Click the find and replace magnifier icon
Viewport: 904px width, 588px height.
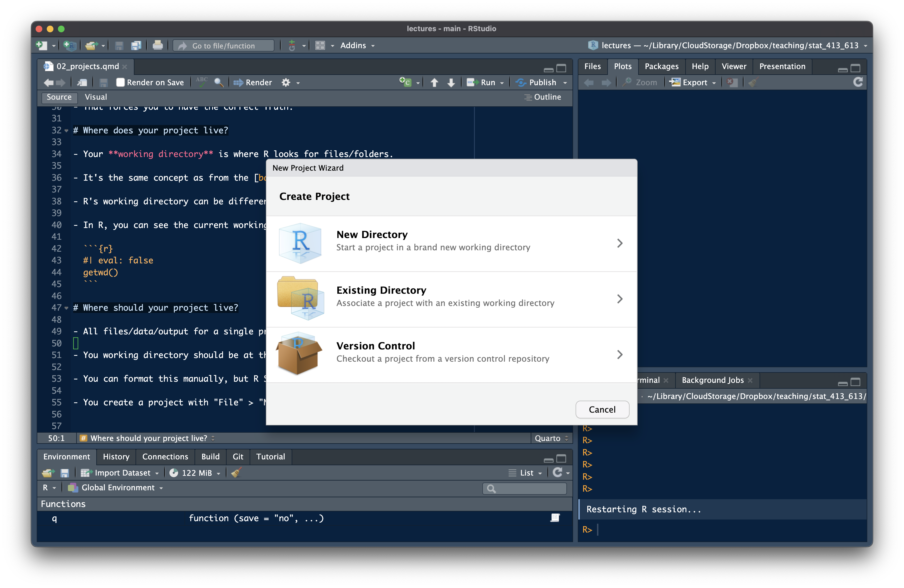click(218, 82)
